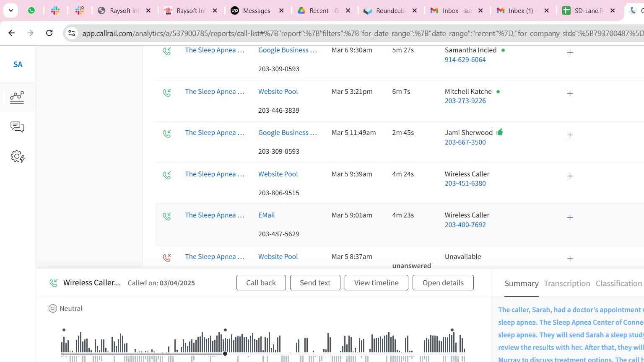The width and height of the screenshot is (644, 362).
Task: Click the View timeline button
Action: 376,283
